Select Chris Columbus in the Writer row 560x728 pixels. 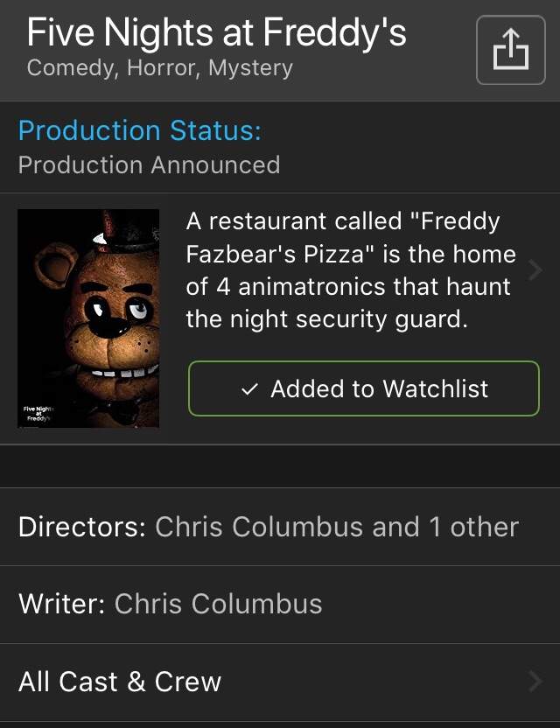click(x=218, y=604)
